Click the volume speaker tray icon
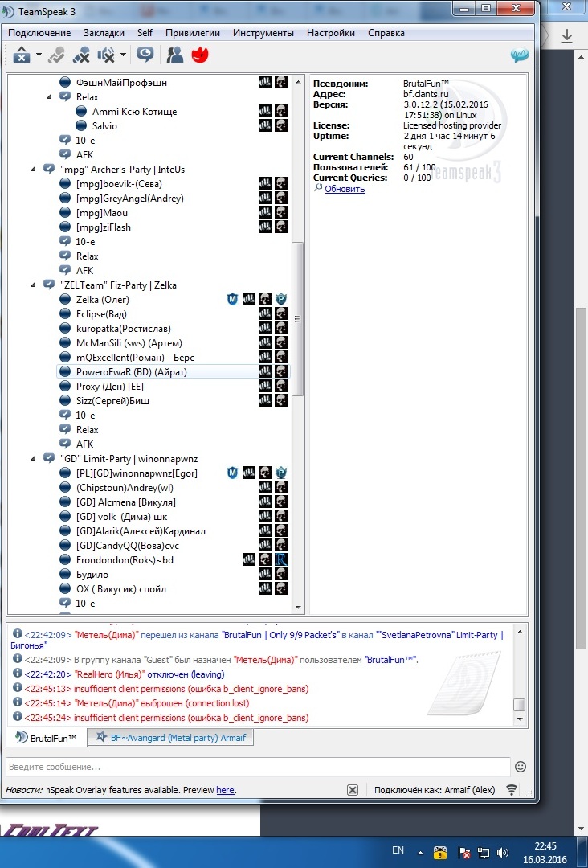 point(503,853)
